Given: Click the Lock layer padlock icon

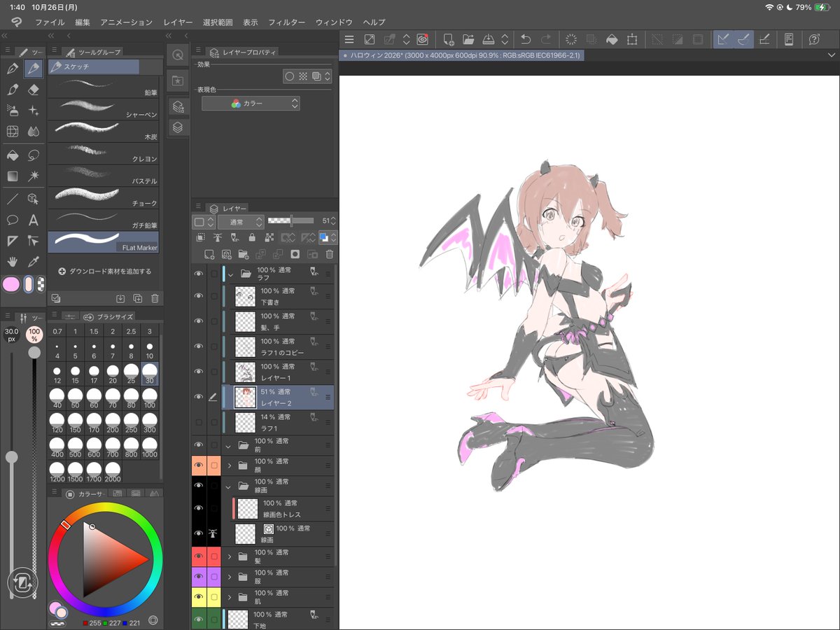Looking at the screenshot, I should click(252, 238).
